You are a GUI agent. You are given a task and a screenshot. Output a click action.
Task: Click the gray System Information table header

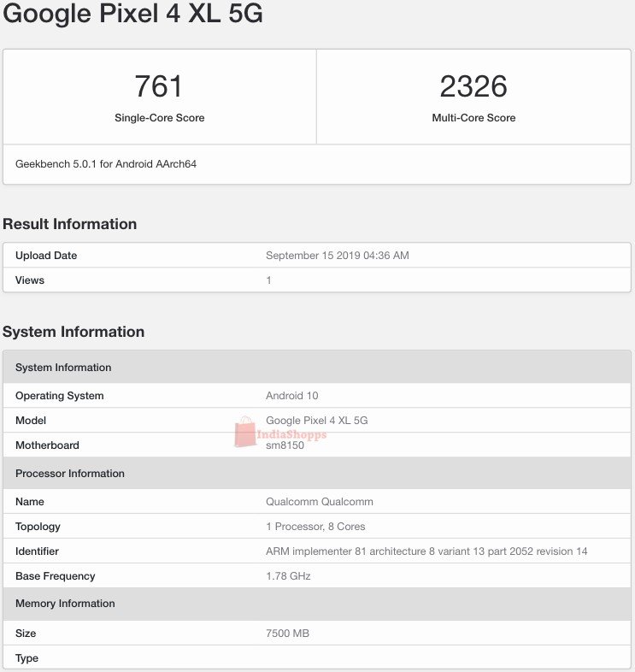coord(317,367)
